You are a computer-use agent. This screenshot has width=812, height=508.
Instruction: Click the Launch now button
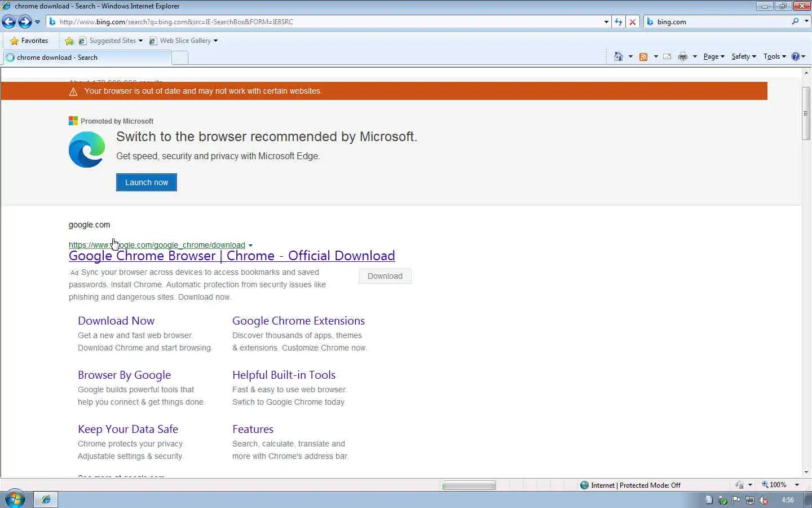(147, 182)
